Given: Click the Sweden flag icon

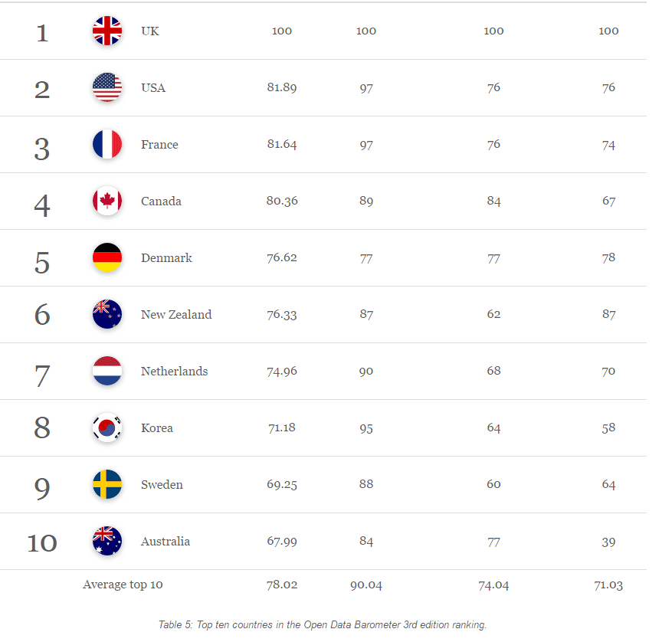Looking at the screenshot, I should point(107,485).
